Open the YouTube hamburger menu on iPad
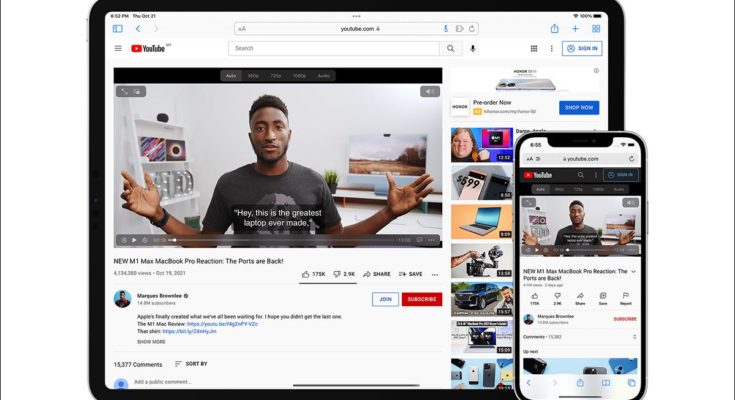Screen dimensions: 735x400 coord(118,48)
